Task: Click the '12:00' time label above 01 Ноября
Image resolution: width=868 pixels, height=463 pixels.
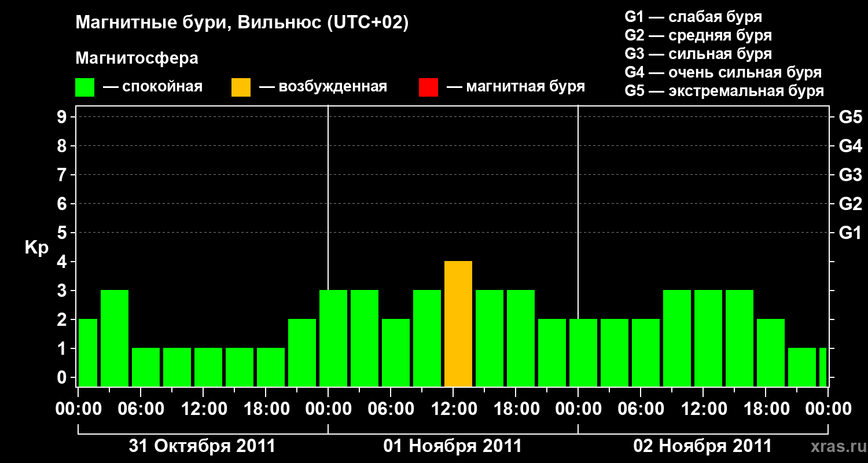Action: [453, 409]
